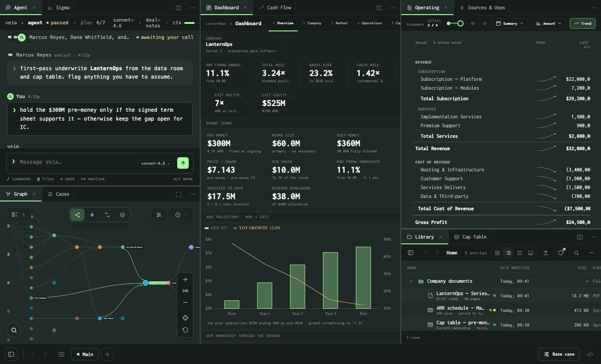This screenshot has height=364, width=601.
Task: Reset the graph view rotation arrow
Action: point(185,330)
